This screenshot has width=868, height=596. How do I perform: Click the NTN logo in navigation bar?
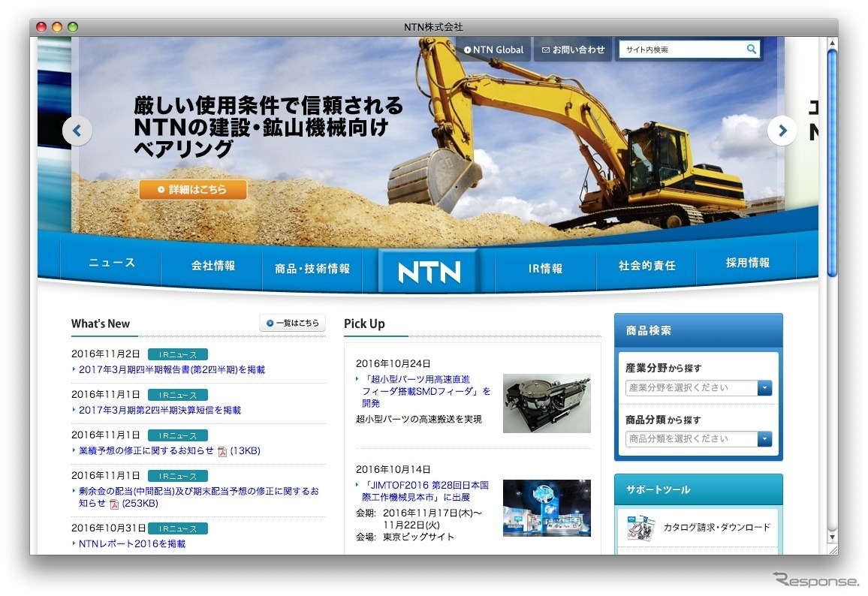click(x=428, y=270)
